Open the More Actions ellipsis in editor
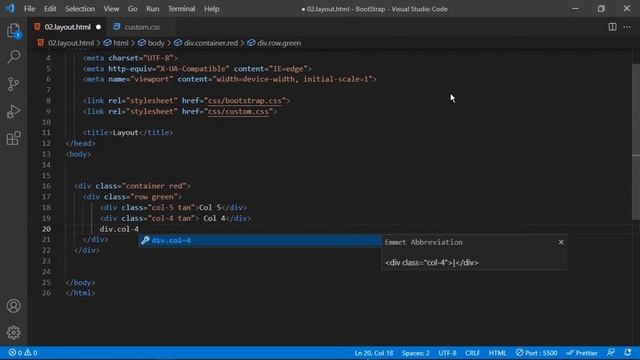Image resolution: width=640 pixels, height=360 pixels. (627, 27)
